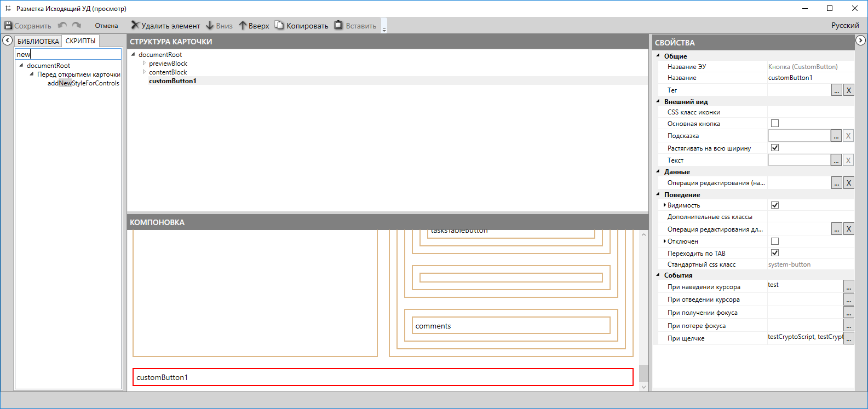Toggle Основная кнопка checkbox
Image resolution: width=868 pixels, height=409 pixels.
(775, 123)
